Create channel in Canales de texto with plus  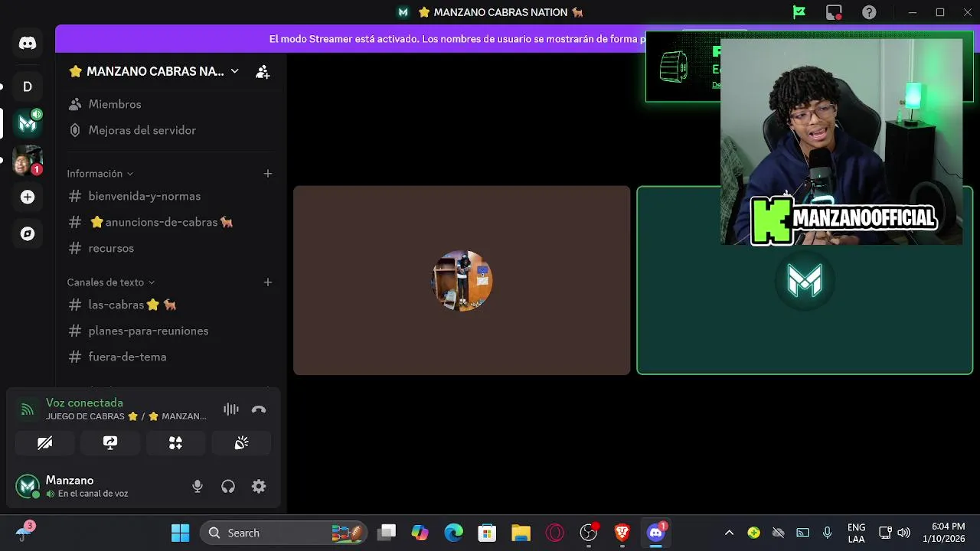(268, 282)
